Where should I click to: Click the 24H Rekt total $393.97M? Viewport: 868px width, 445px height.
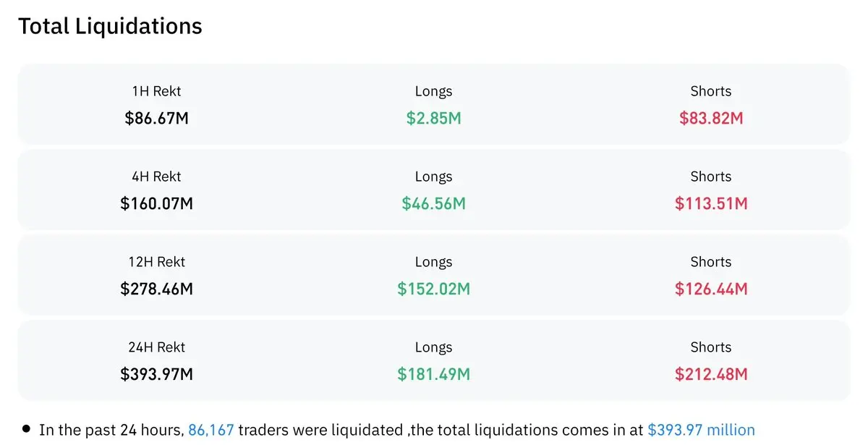coord(157,374)
